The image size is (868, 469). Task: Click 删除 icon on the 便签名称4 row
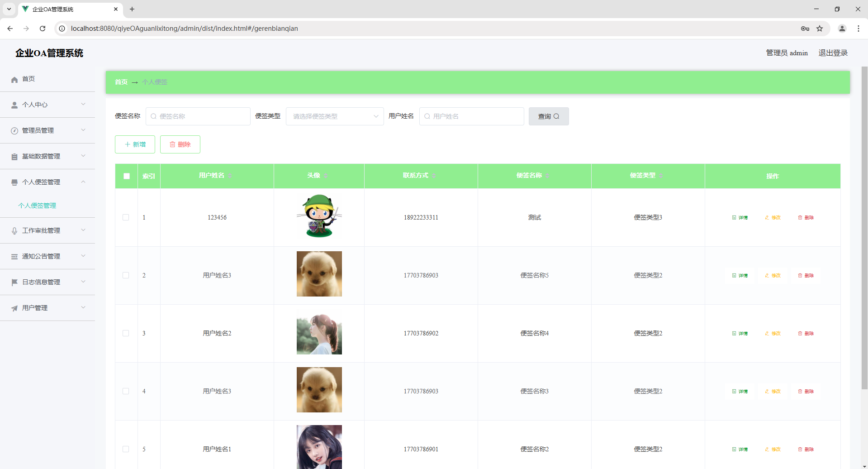coord(806,333)
